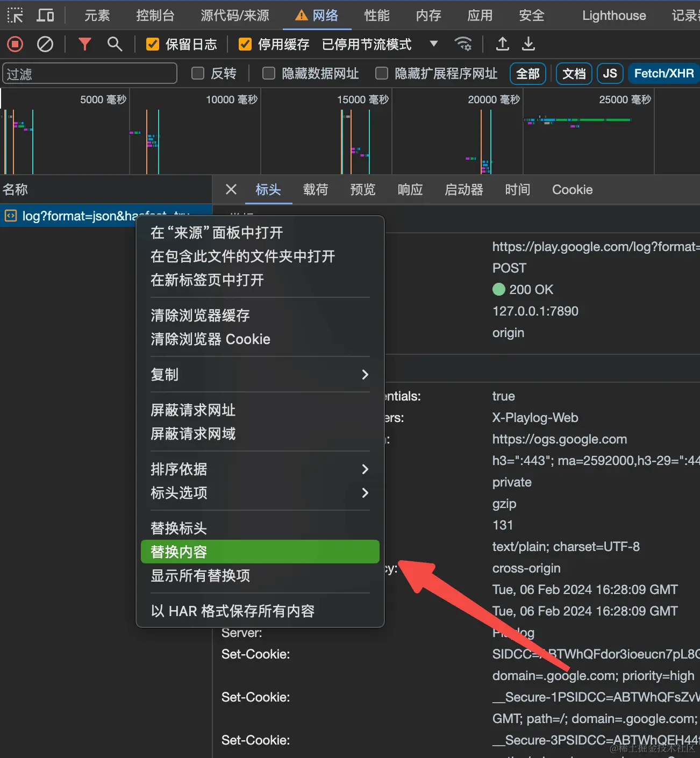Open the Lighthouse panel tab

click(614, 15)
